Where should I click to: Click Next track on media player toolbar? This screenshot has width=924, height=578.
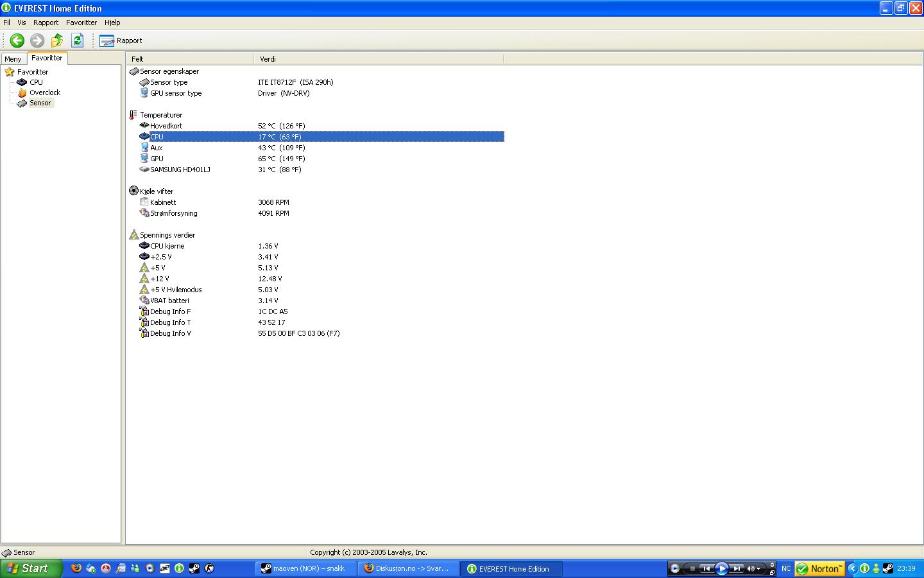[737, 568]
